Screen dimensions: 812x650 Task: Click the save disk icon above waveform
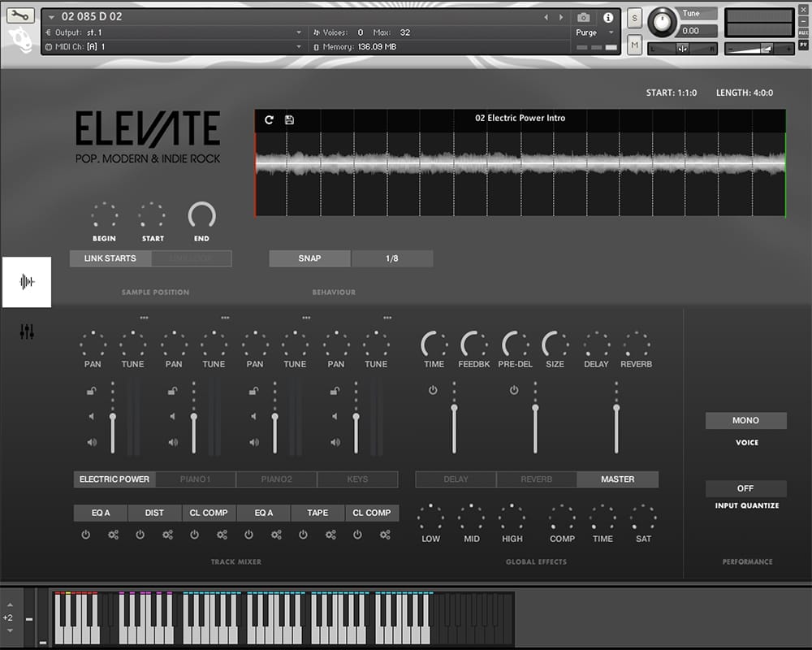[290, 119]
